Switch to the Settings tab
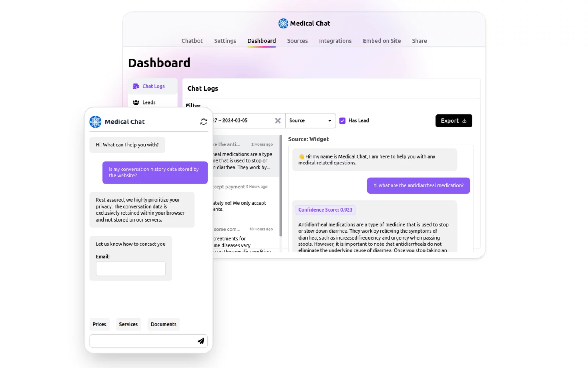The height and width of the screenshot is (368, 588). click(225, 41)
